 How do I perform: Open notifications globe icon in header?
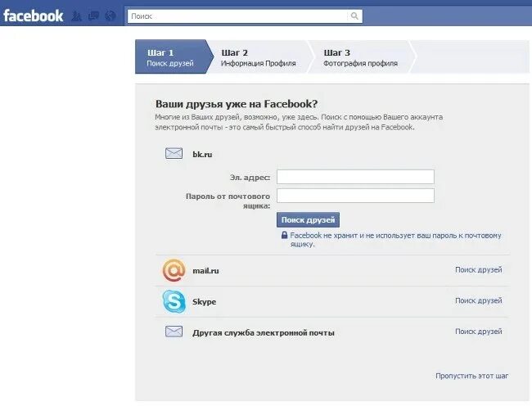click(x=110, y=16)
